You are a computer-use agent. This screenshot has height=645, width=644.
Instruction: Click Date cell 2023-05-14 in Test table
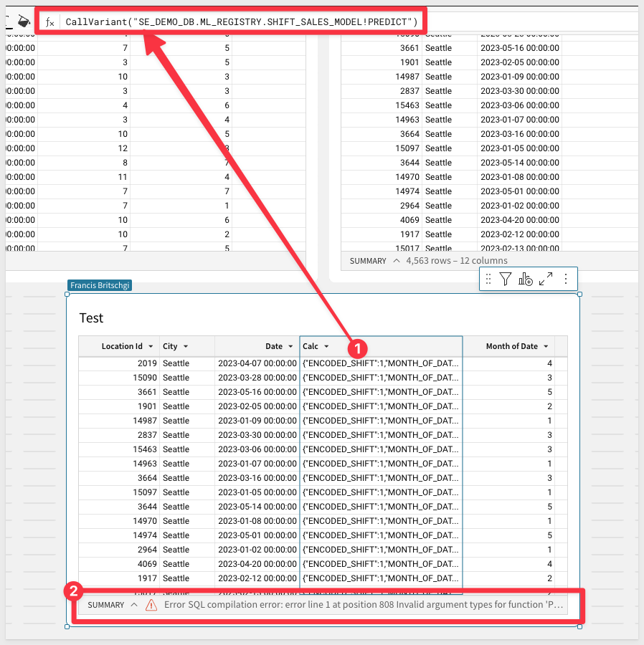pos(257,507)
